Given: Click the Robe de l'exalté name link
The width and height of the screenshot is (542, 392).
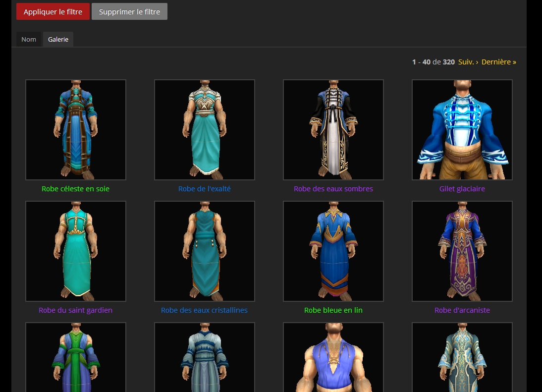Looking at the screenshot, I should point(204,189).
